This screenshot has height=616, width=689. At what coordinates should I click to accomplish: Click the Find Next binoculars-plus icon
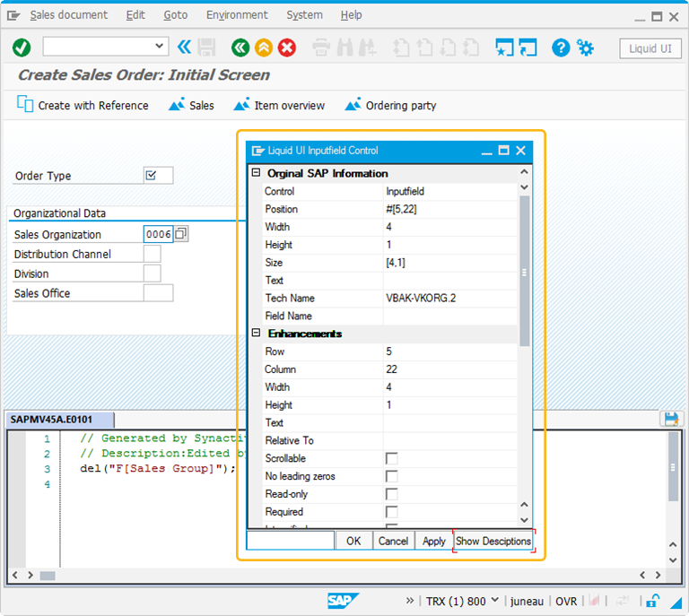[367, 48]
